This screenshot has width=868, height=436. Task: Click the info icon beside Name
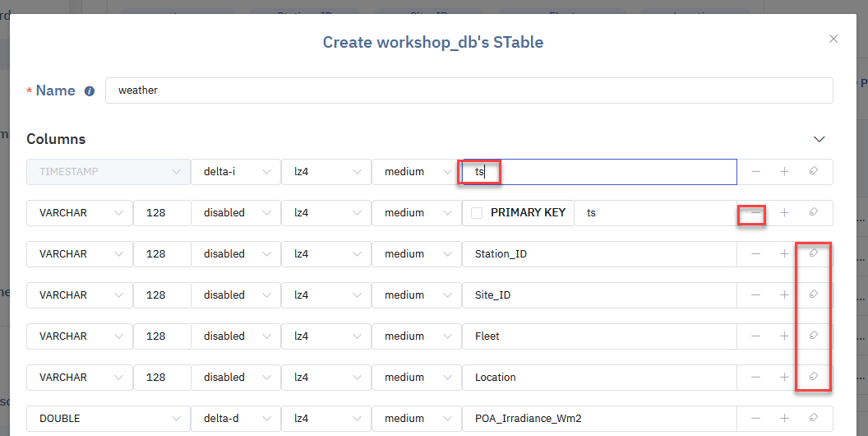90,91
